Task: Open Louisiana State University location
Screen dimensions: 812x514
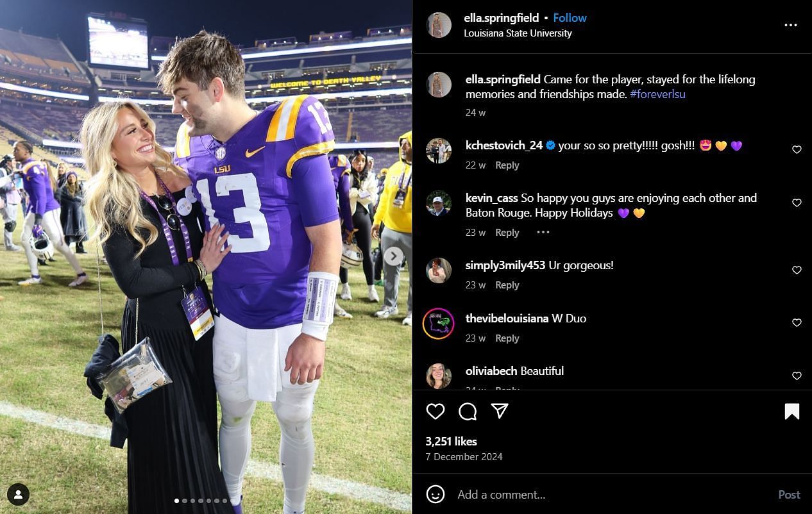Action: point(518,33)
